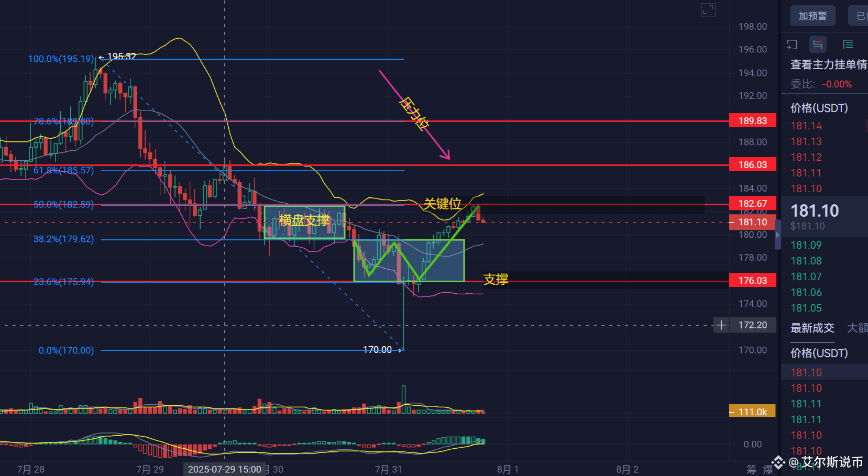Viewport: 868px width, 476px height.
Task: Click the $181.10 USD price text
Action: point(807,226)
